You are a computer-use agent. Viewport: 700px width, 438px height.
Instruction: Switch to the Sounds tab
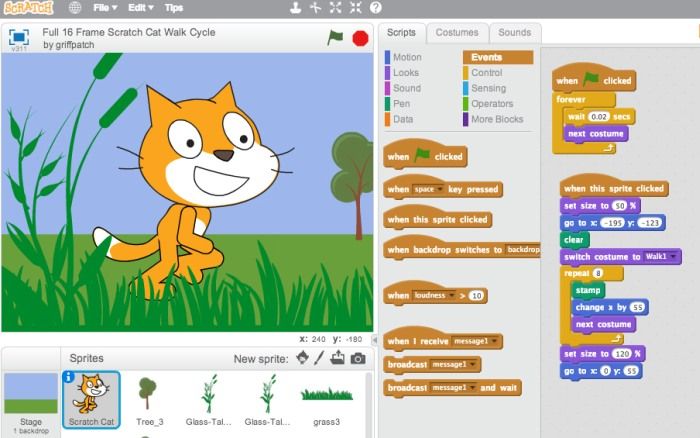pyautogui.click(x=515, y=33)
